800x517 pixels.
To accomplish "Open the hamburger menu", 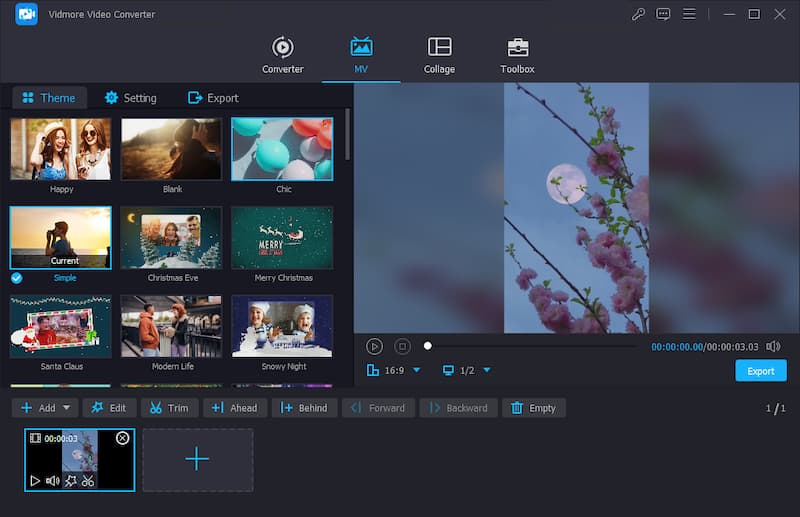I will pyautogui.click(x=689, y=14).
